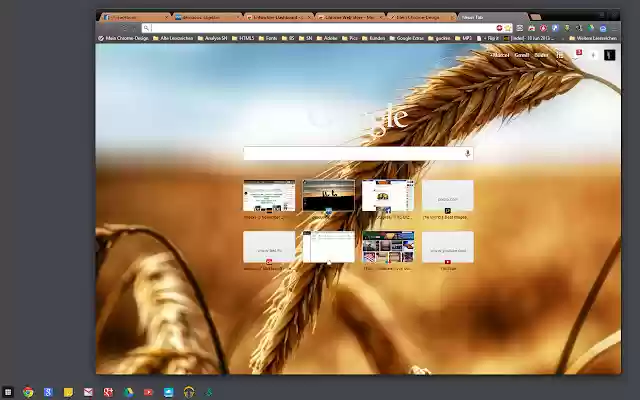This screenshot has width=640, height=400.
Task: Click the profile avatar on New Tab page
Action: click(x=609, y=55)
